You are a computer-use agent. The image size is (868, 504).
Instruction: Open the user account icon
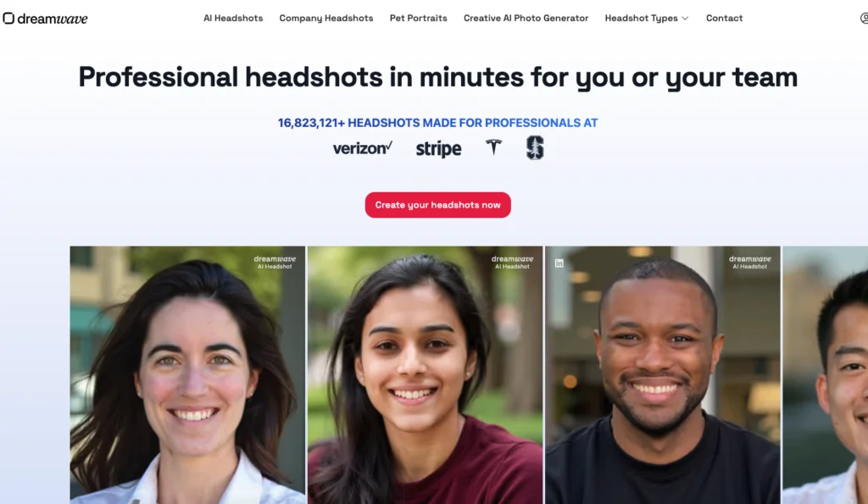864,19
